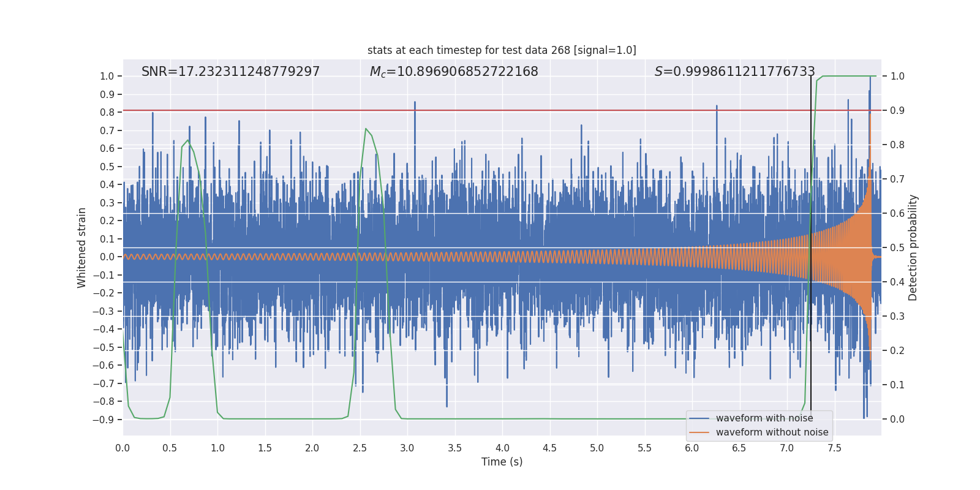
Task: Click the 'Detection probability' right axis label
Action: [913, 247]
